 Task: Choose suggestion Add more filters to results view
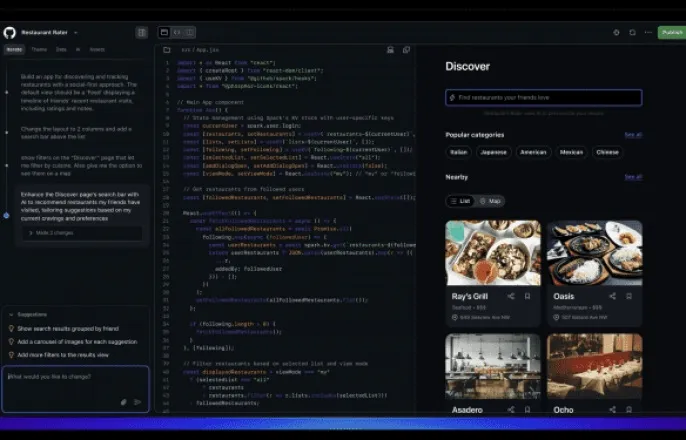pyautogui.click(x=63, y=355)
